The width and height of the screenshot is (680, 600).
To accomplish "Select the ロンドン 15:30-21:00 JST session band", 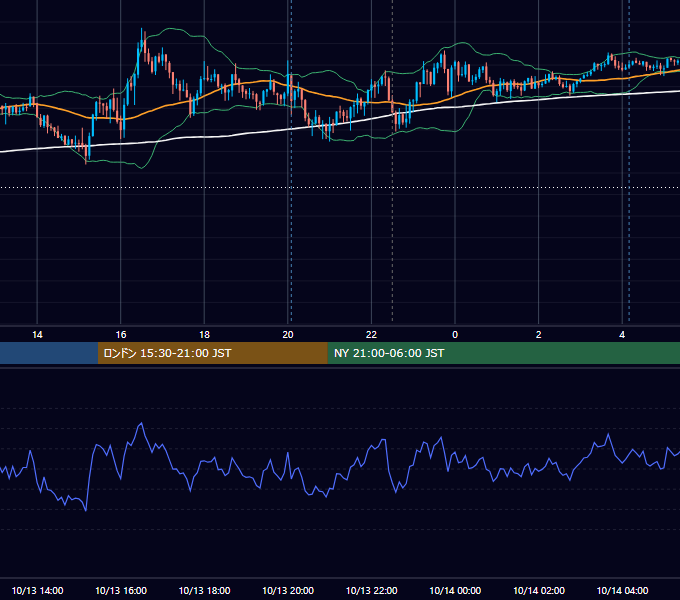I will (x=212, y=353).
